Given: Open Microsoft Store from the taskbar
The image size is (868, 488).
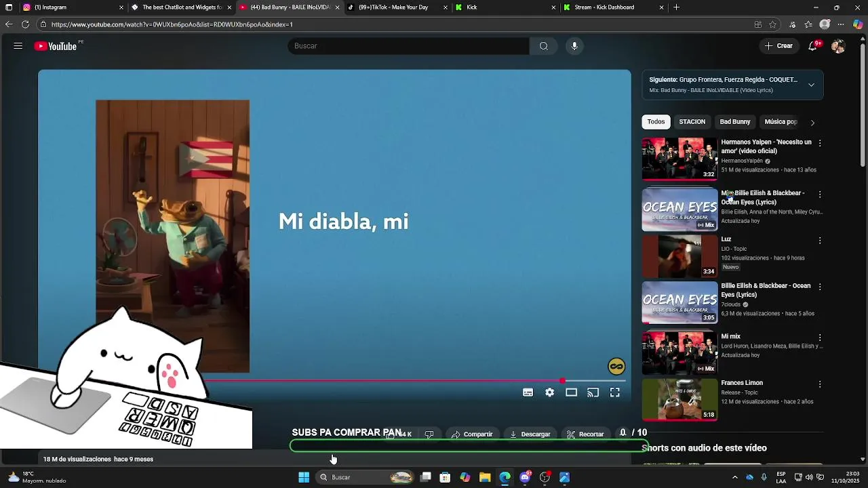Looking at the screenshot, I should pos(445,477).
